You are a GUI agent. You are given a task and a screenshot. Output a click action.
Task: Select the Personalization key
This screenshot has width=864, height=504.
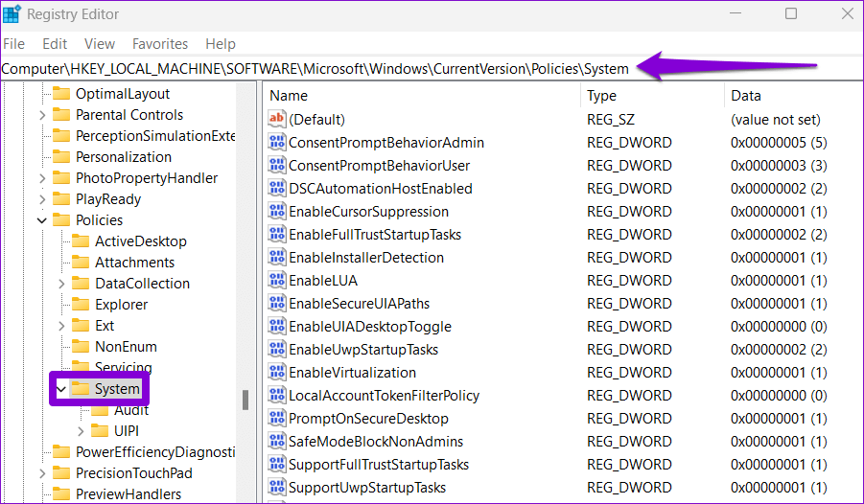point(124,157)
